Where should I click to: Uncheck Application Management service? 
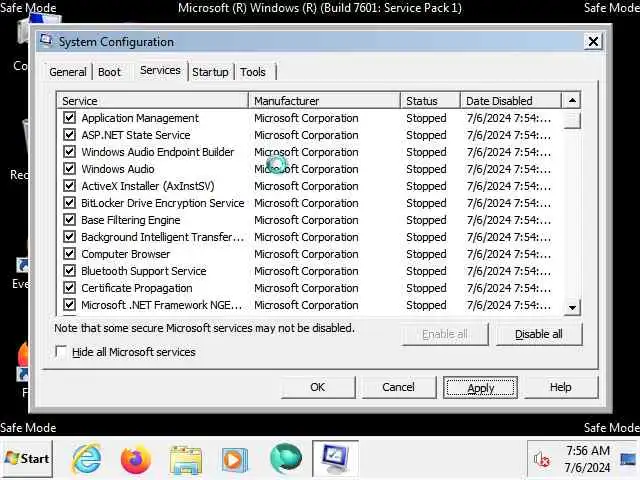[x=69, y=118]
